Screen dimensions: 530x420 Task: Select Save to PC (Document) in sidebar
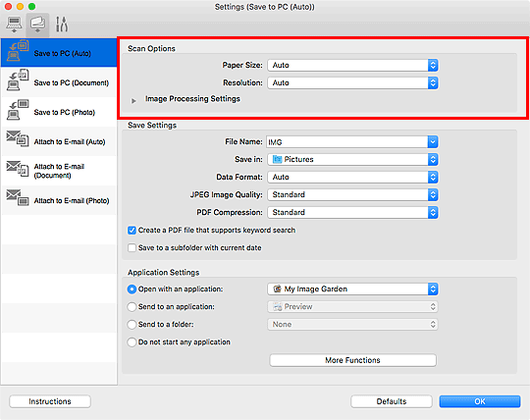point(59,82)
